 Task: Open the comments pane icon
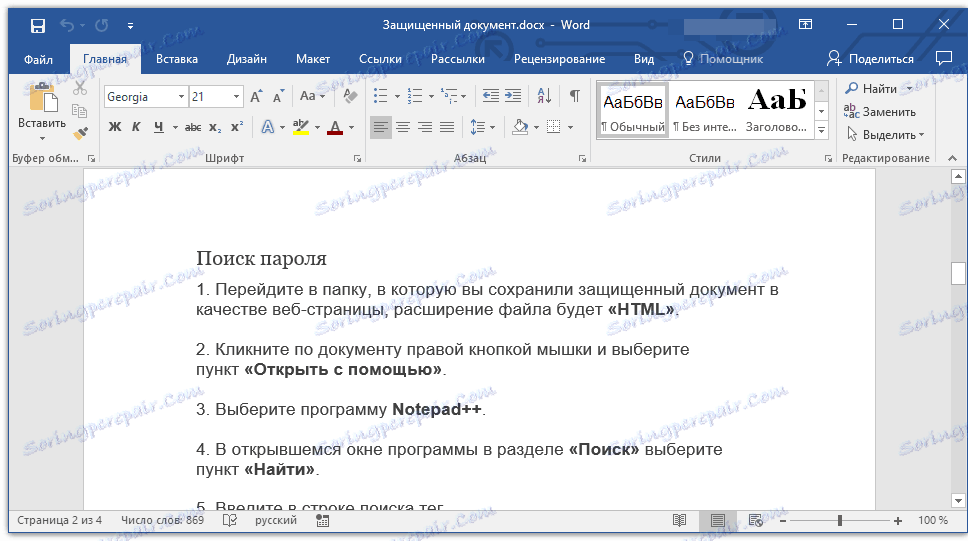944,58
